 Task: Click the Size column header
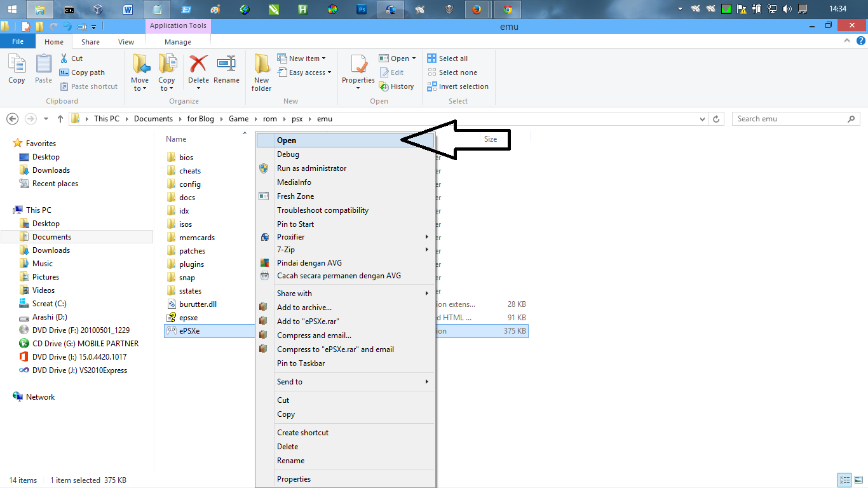point(491,139)
